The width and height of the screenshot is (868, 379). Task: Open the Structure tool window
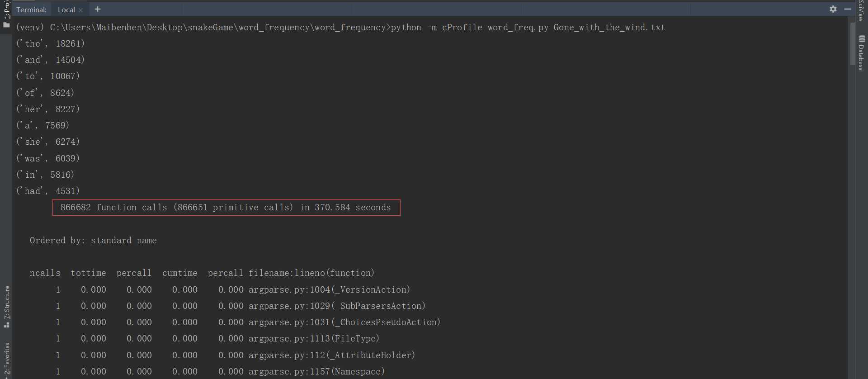[x=6, y=302]
